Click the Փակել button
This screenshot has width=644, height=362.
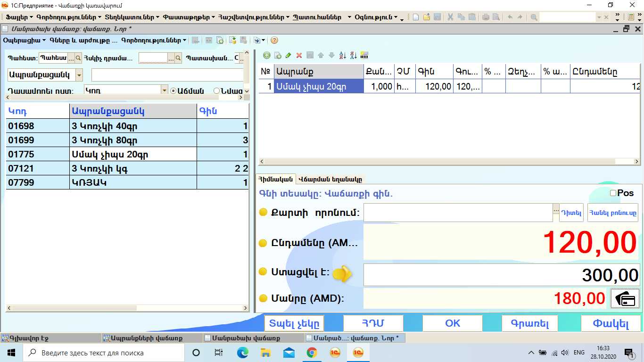tap(611, 323)
